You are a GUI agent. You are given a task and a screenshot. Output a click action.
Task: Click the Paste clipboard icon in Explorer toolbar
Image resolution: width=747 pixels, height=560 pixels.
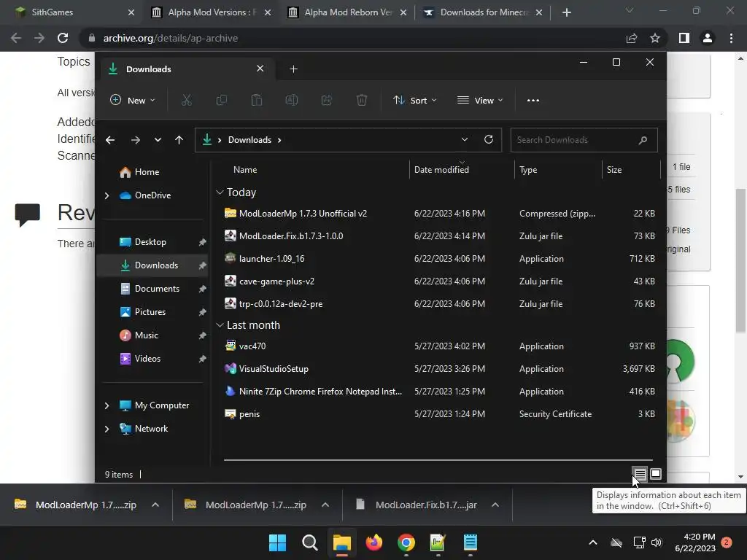tap(257, 100)
